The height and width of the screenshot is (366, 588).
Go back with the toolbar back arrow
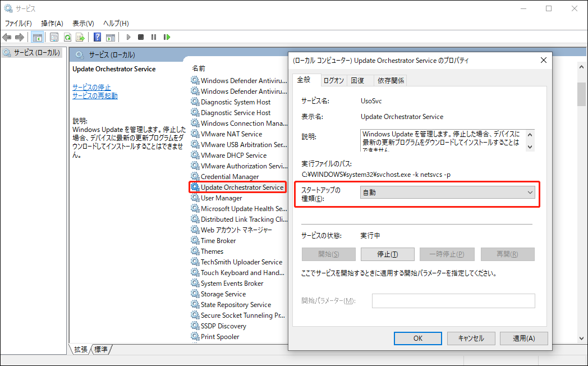(7, 37)
